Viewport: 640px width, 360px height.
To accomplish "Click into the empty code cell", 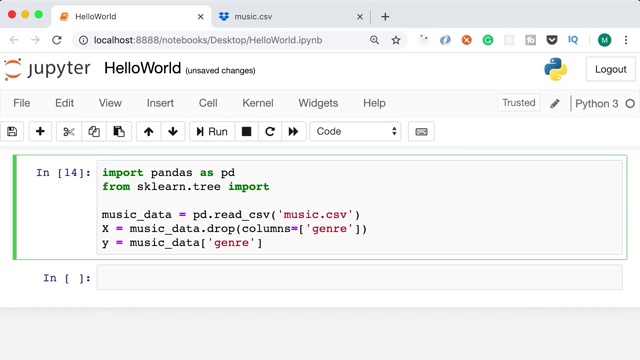I will pos(360,278).
